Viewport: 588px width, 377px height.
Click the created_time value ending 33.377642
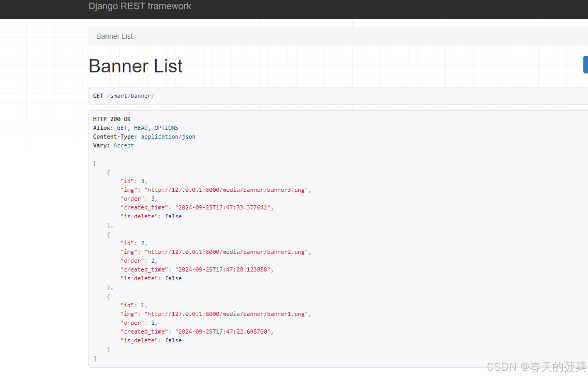point(223,207)
